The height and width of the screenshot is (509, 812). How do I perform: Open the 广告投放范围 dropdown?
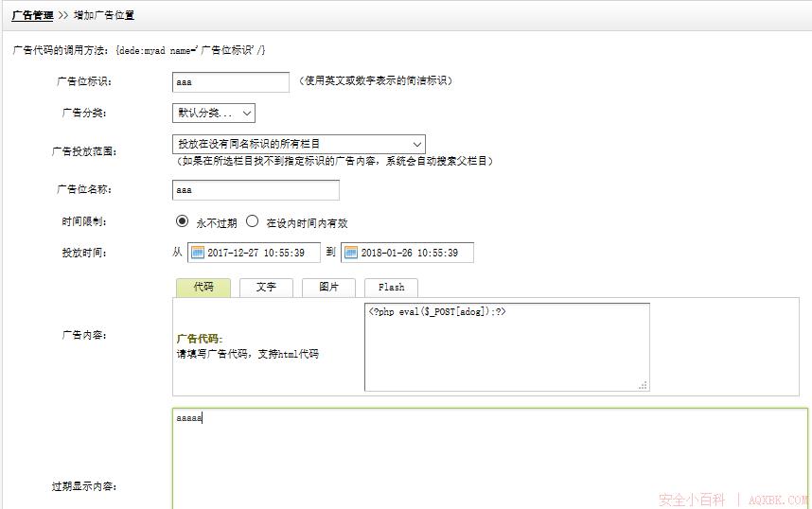(x=299, y=144)
